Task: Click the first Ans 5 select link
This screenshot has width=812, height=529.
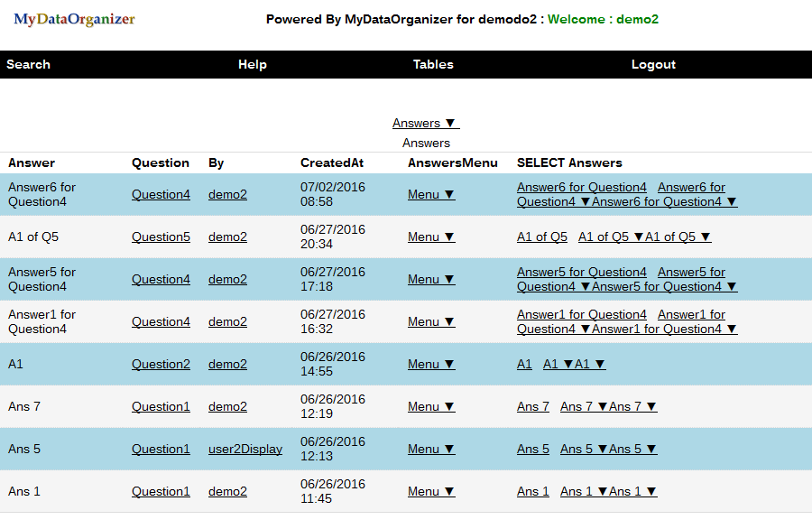Action: point(532,449)
